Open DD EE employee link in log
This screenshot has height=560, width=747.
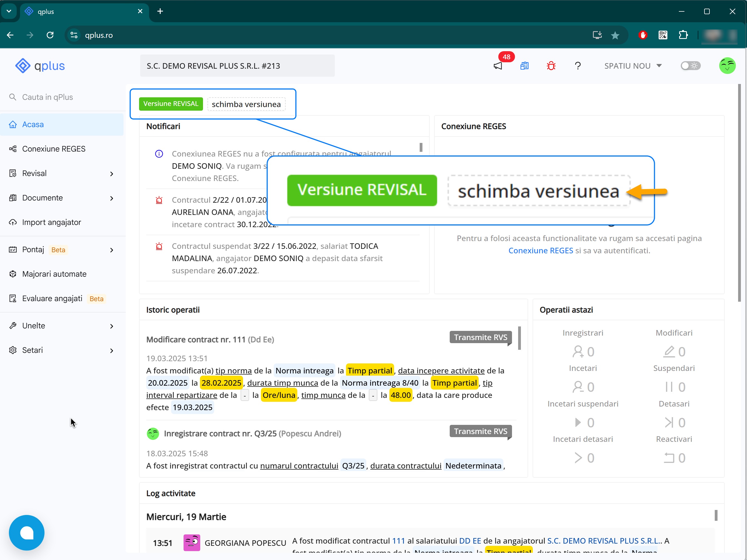coord(470,541)
